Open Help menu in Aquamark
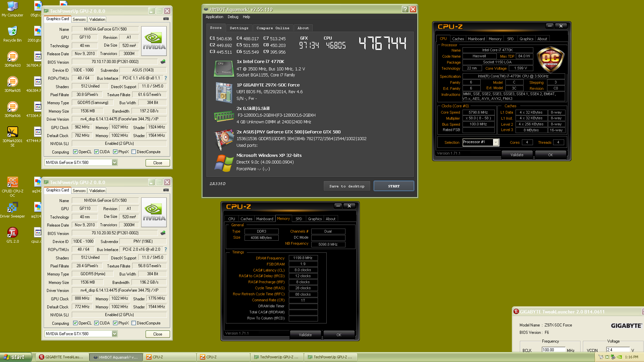This screenshot has width=644, height=362. coord(246,17)
